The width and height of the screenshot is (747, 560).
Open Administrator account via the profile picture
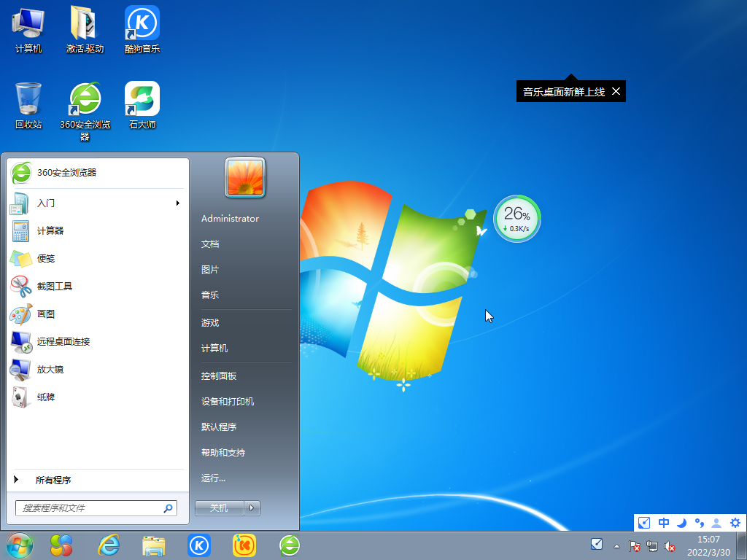click(x=244, y=177)
